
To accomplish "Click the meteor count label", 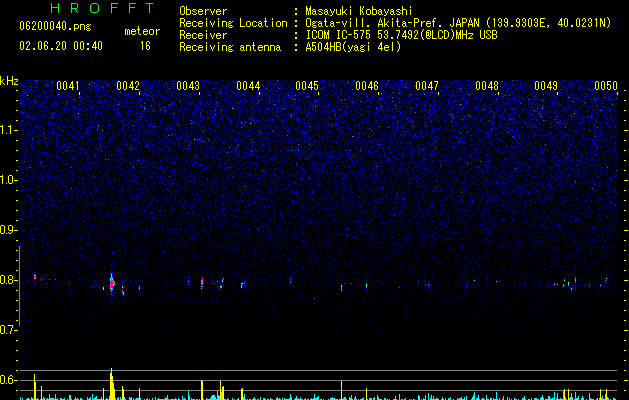I will (142, 31).
